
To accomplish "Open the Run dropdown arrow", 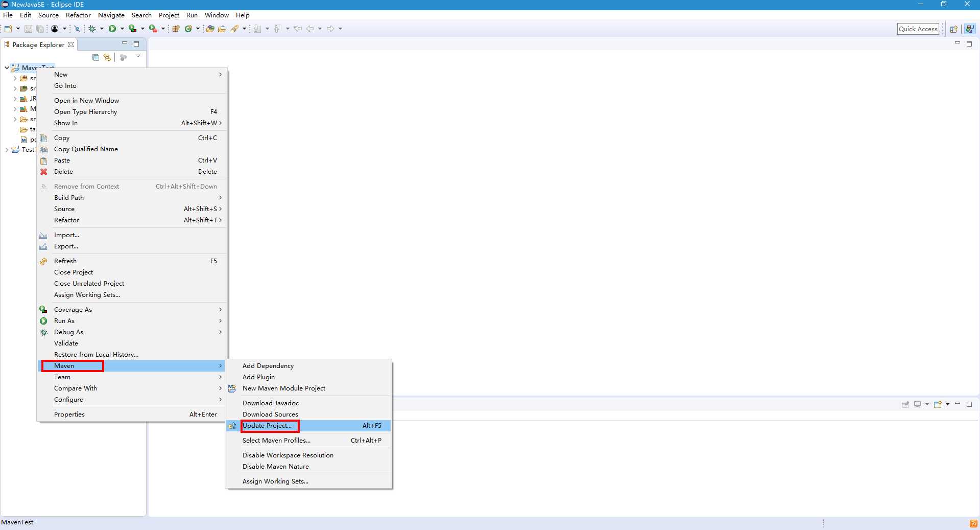I will (122, 29).
